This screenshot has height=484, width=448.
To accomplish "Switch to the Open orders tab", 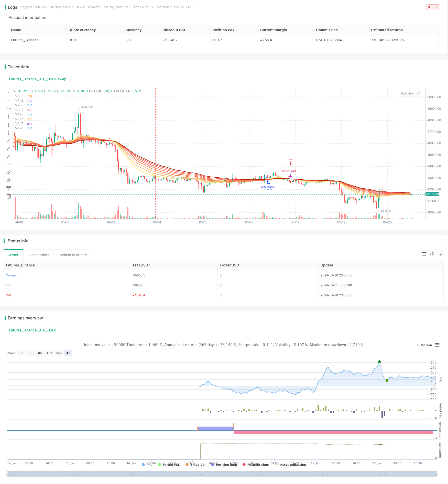I will 39,255.
